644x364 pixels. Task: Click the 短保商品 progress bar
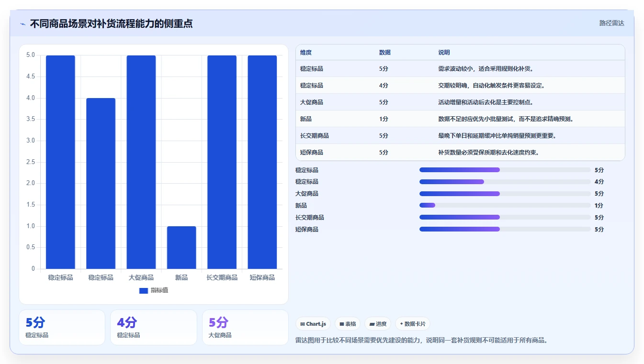pyautogui.click(x=505, y=229)
